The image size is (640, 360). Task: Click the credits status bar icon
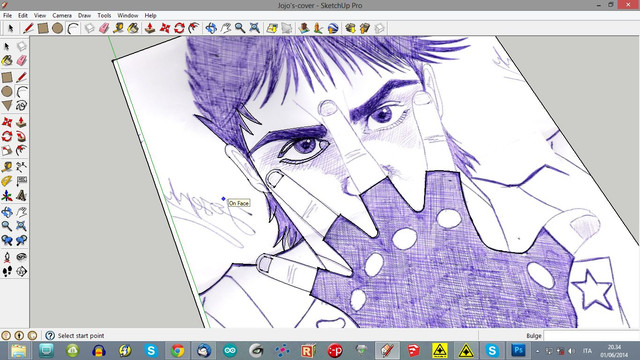pos(19,336)
